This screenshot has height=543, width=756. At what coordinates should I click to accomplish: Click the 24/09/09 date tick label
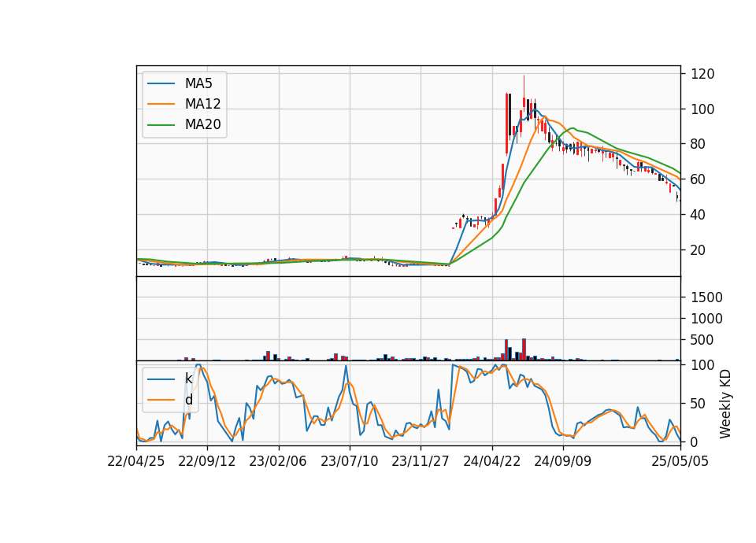pos(562,461)
